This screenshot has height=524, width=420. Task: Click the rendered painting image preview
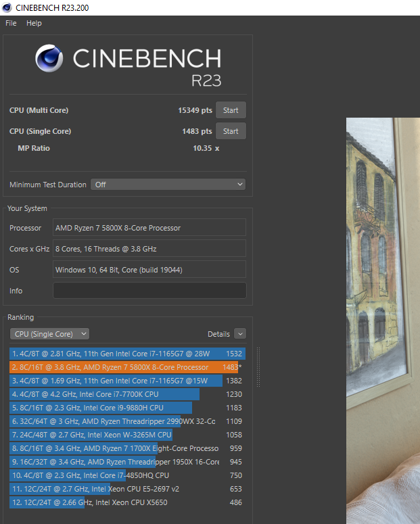(383, 320)
